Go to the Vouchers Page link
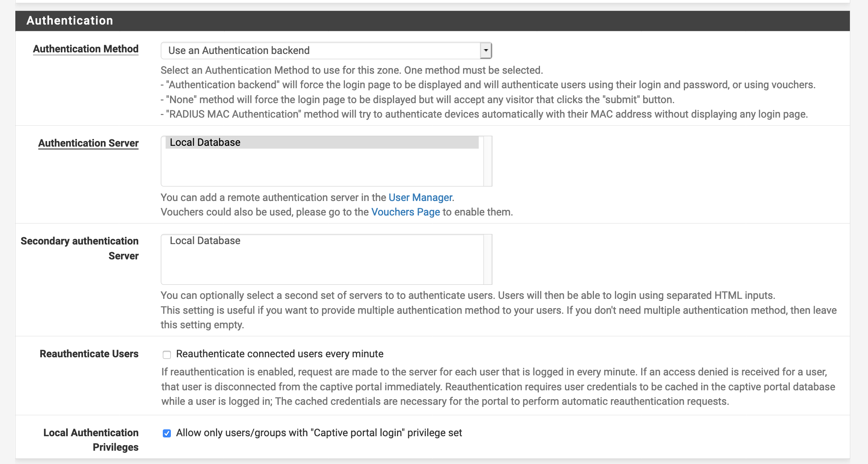The width and height of the screenshot is (868, 464). [x=405, y=212]
